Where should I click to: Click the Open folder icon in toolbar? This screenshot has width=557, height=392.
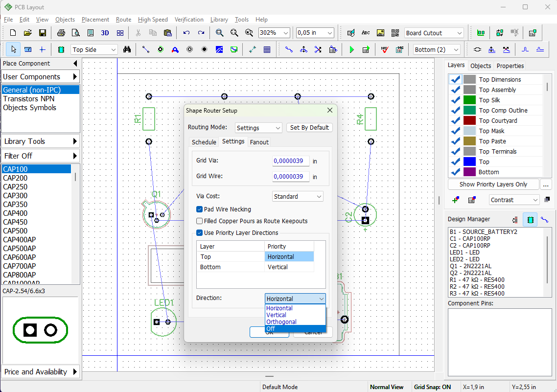[28, 33]
